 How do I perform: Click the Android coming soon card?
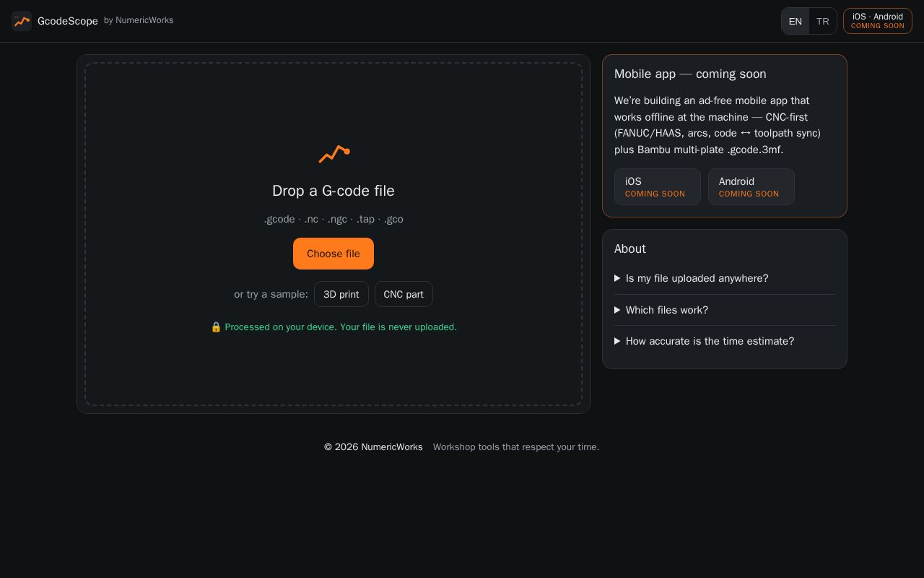coord(751,186)
